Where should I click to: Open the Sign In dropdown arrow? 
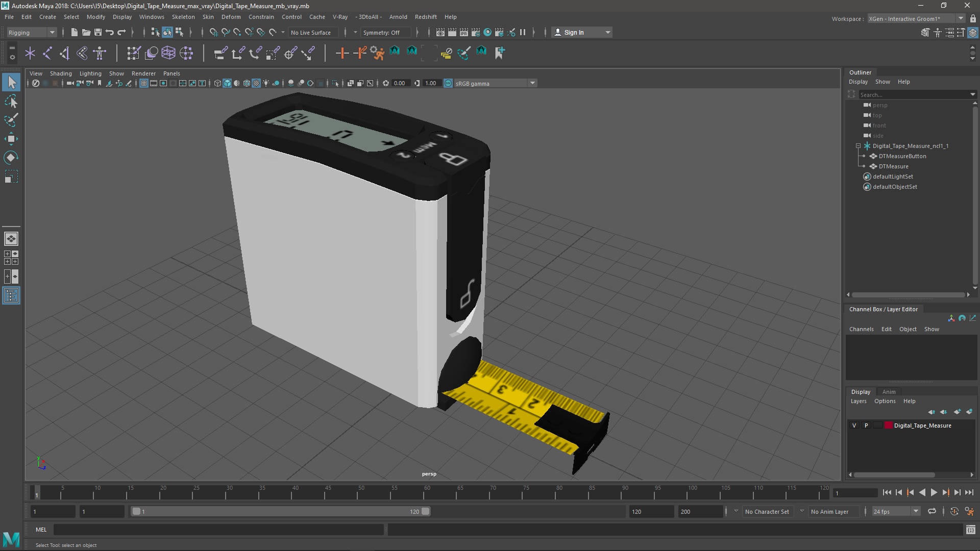coord(607,32)
